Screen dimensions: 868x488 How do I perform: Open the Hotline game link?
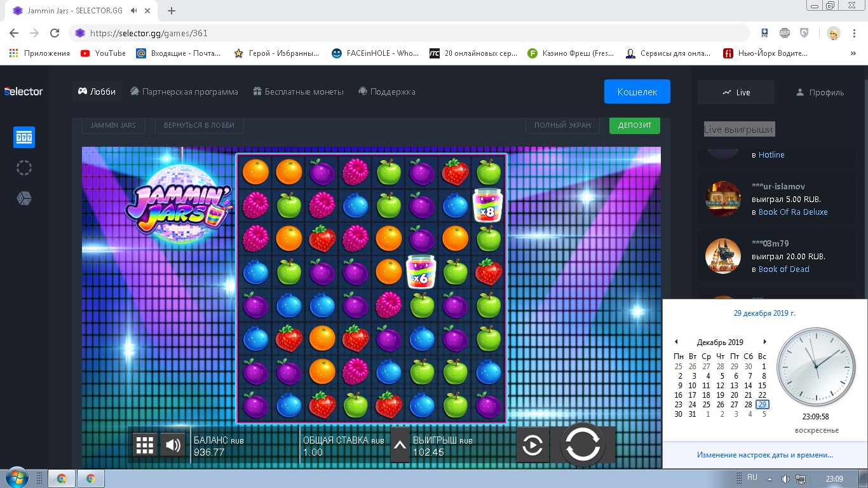coord(771,154)
